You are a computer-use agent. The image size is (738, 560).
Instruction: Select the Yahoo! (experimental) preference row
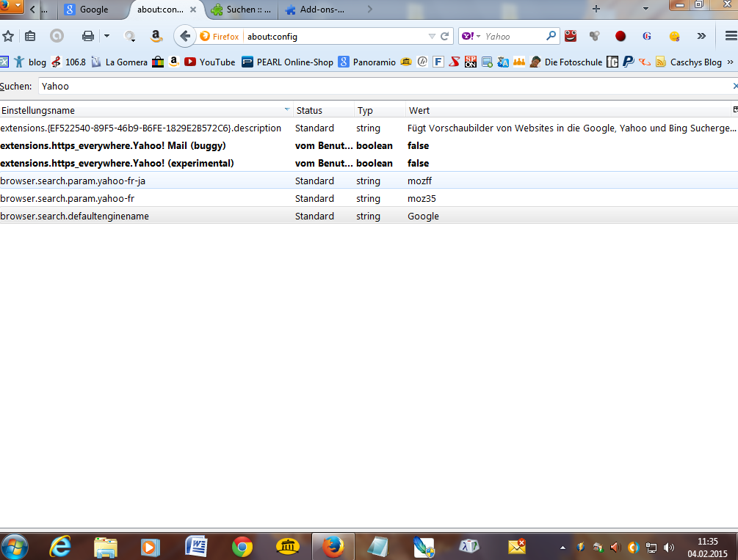click(x=369, y=163)
